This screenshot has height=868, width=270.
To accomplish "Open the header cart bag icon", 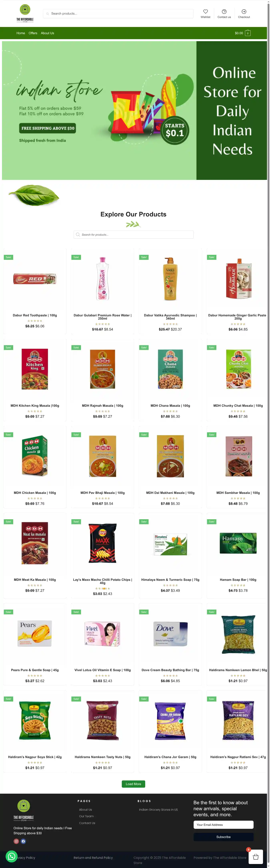I will [248, 33].
